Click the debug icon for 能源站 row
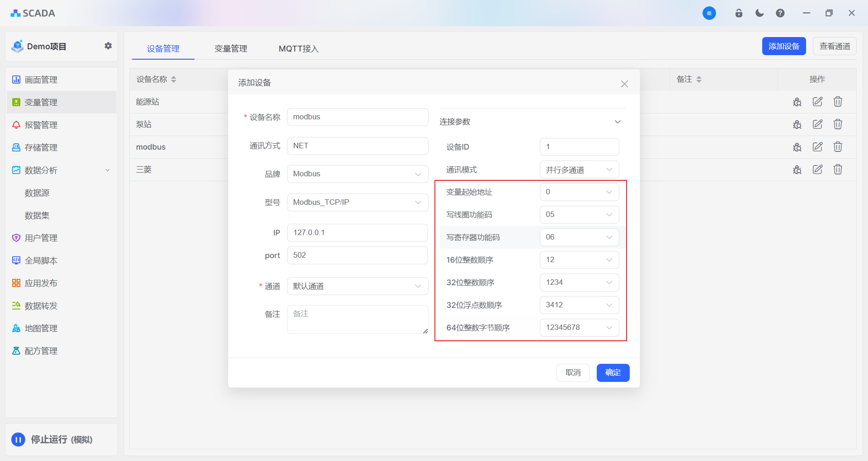Image resolution: width=868 pixels, height=461 pixels. coord(797,102)
